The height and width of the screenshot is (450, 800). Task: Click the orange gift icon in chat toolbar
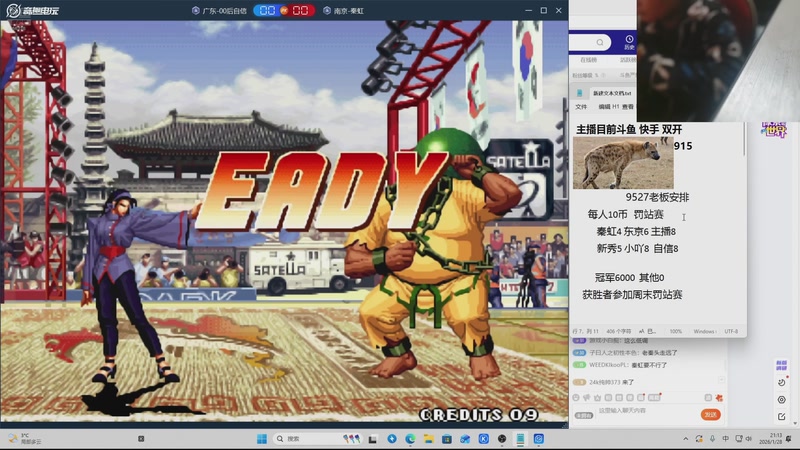719,397
